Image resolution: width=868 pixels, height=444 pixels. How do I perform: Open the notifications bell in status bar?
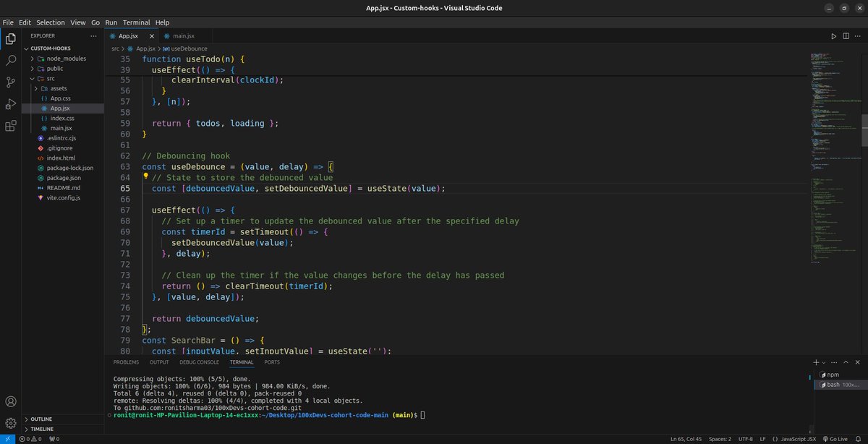[858, 439]
